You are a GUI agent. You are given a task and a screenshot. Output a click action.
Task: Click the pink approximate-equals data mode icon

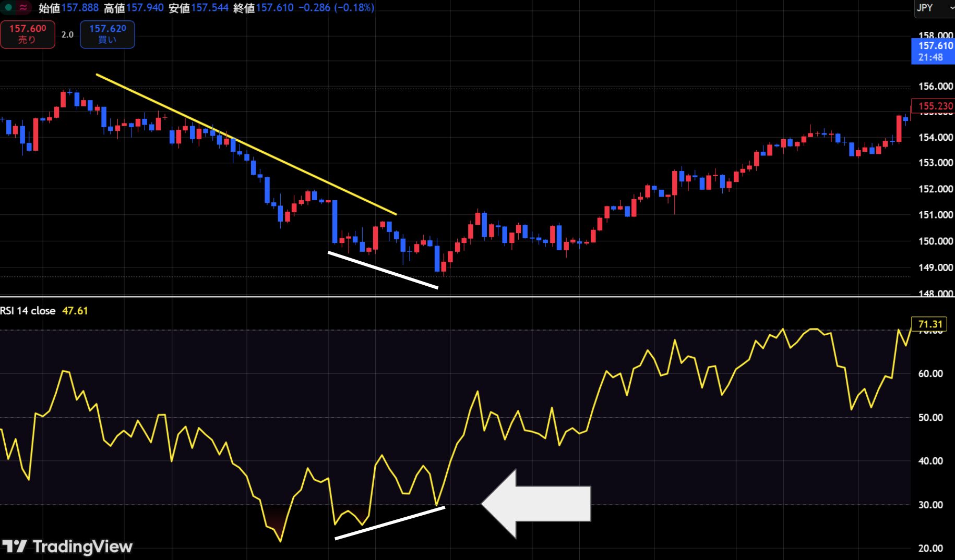point(23,7)
